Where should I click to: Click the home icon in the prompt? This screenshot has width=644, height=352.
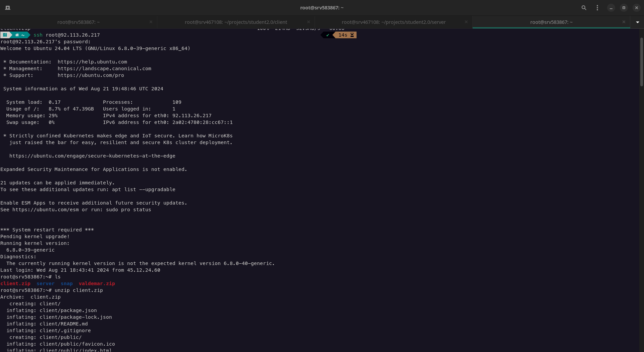17,35
